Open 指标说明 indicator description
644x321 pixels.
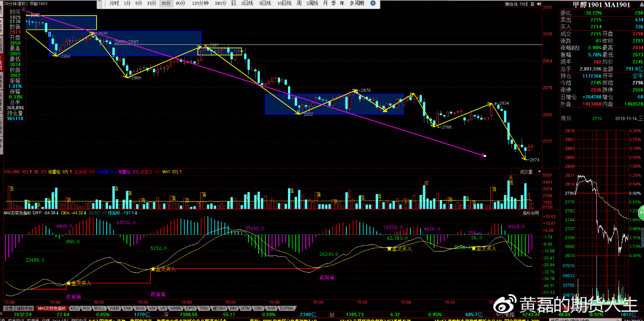(x=530, y=213)
